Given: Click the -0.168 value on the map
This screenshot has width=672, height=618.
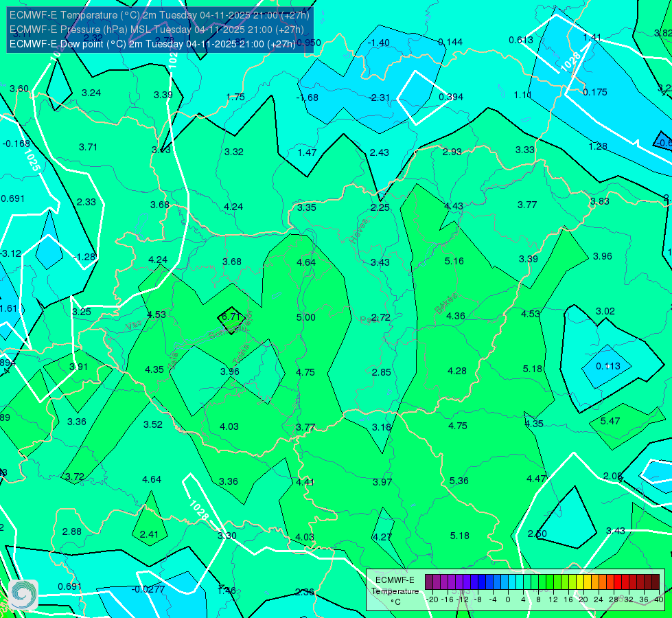Looking at the screenshot, I should click(16, 144).
